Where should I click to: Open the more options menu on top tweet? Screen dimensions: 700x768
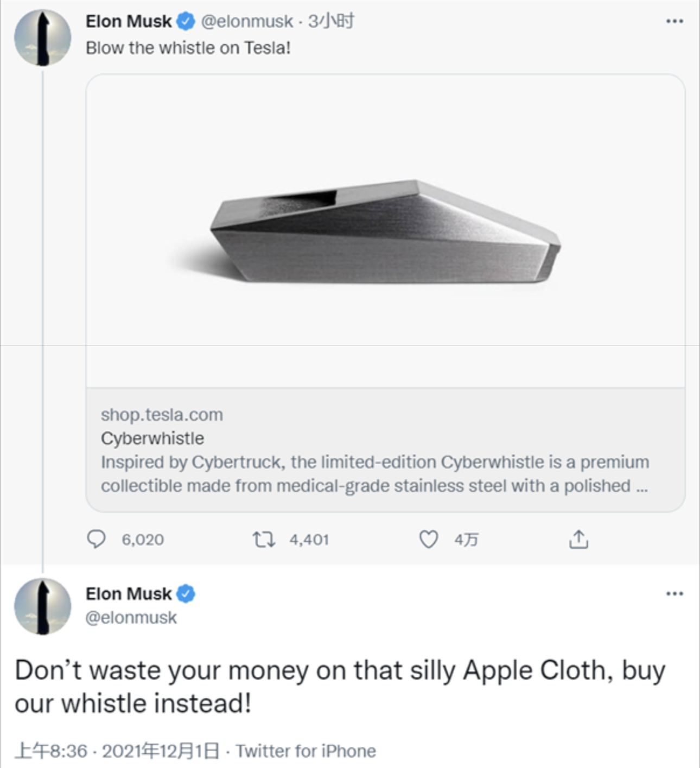coord(673,20)
